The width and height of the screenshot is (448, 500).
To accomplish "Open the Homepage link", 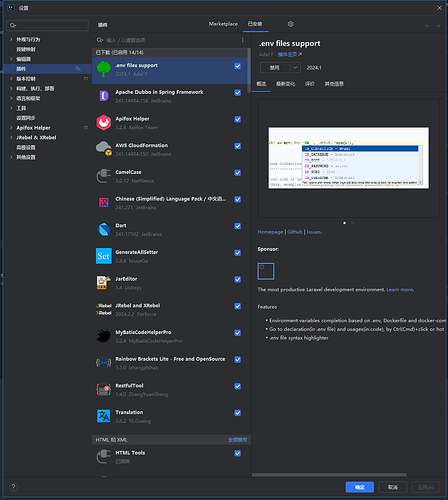I will tap(270, 232).
